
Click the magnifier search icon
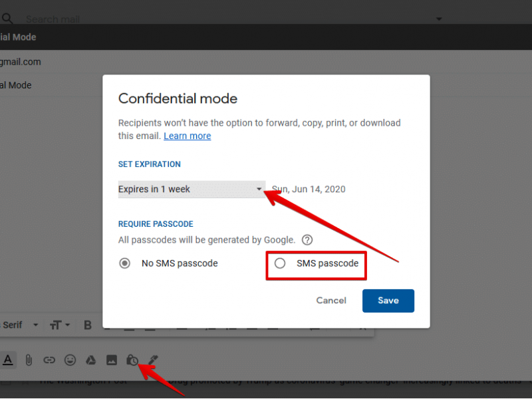click(7, 19)
